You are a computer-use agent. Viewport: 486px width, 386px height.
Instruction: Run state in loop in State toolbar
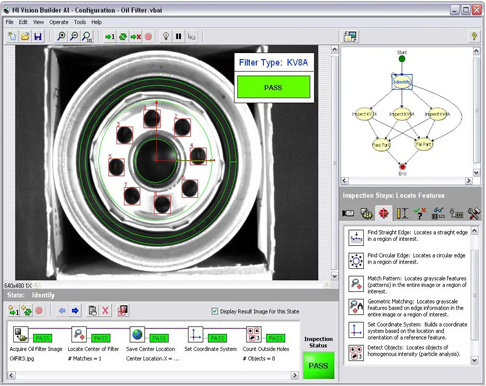27,311
